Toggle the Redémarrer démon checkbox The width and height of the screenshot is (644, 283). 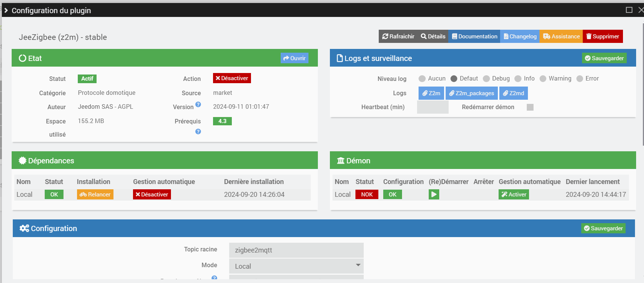click(x=530, y=107)
